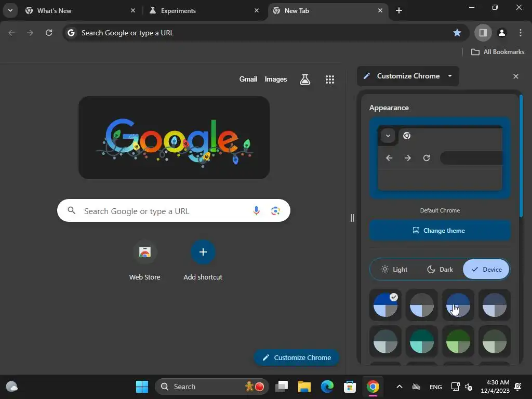Screen dimensions: 532x399
Task: Toggle the side panel button
Action: [483, 33]
